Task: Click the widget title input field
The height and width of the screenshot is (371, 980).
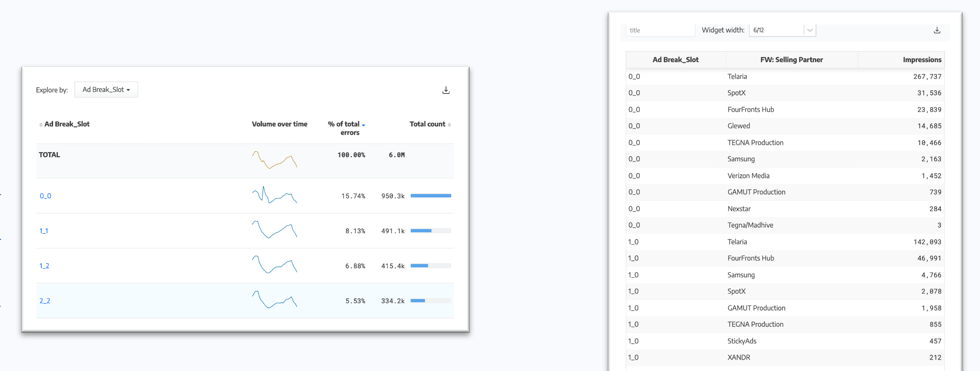Action: 660,30
